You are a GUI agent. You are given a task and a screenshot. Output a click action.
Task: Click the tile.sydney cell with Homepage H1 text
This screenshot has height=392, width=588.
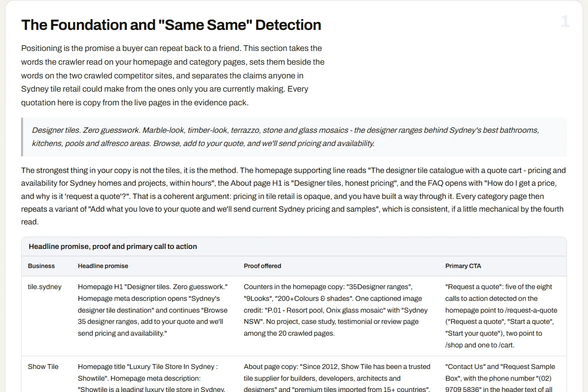[x=154, y=310]
